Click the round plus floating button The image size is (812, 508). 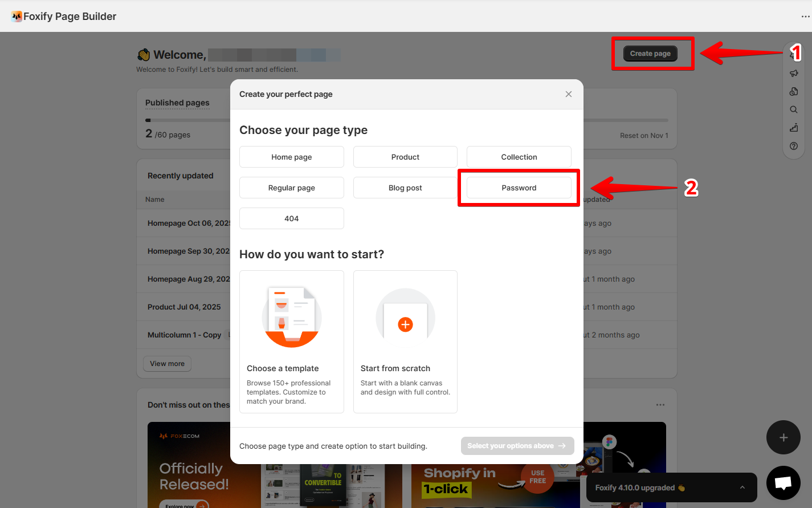tap(784, 437)
